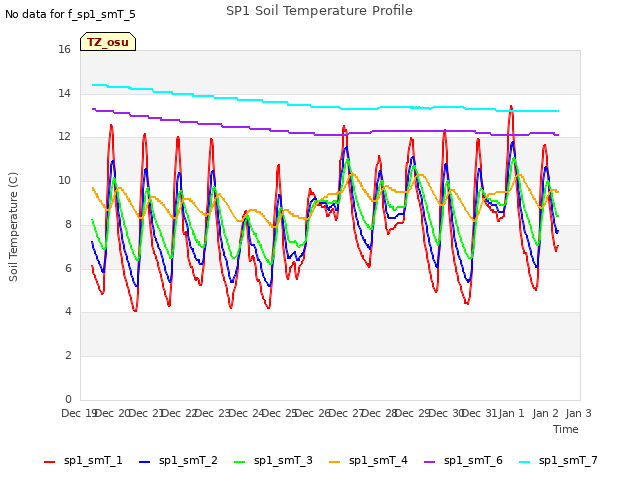The width and height of the screenshot is (640, 480).
Task: Click the y-axis tick label 8
Action: coord(68,224)
